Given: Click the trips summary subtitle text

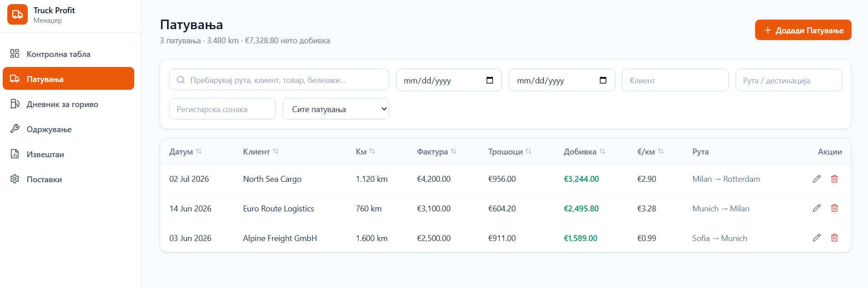Looking at the screenshot, I should (x=245, y=41).
